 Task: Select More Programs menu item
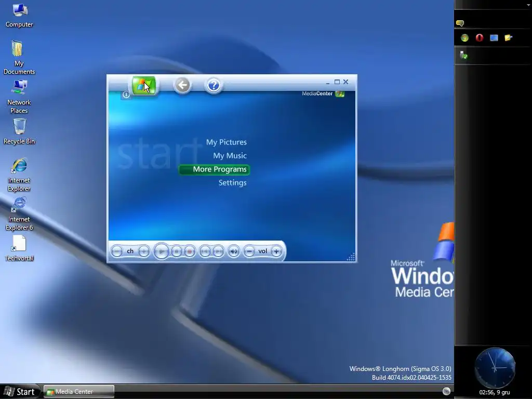(214, 169)
